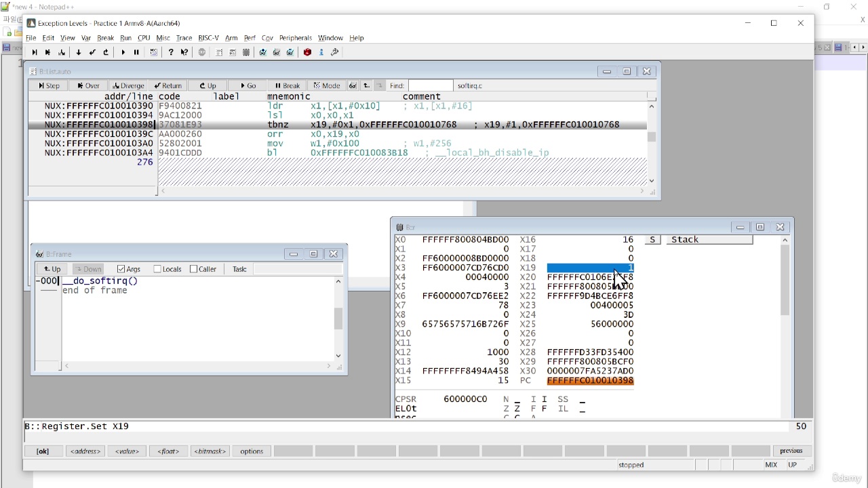Click the blue info icon in toolbar

coord(321,52)
